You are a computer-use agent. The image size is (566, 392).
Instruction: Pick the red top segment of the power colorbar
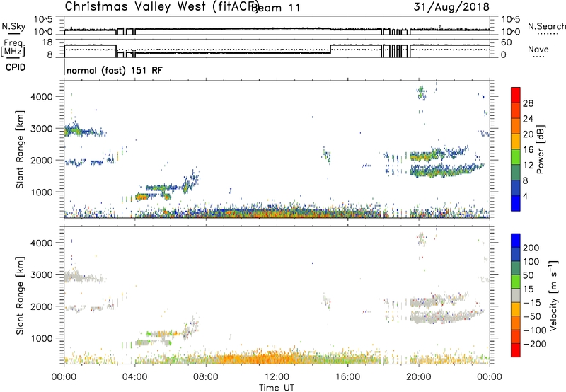pos(516,96)
